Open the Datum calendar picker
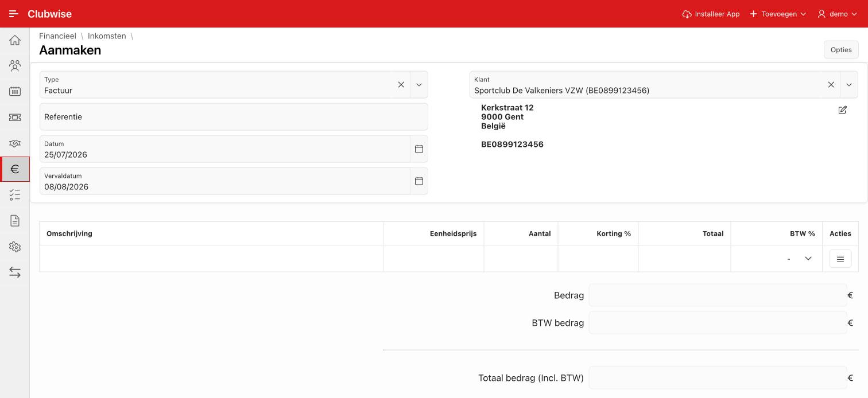The width and height of the screenshot is (868, 398). coord(419,149)
